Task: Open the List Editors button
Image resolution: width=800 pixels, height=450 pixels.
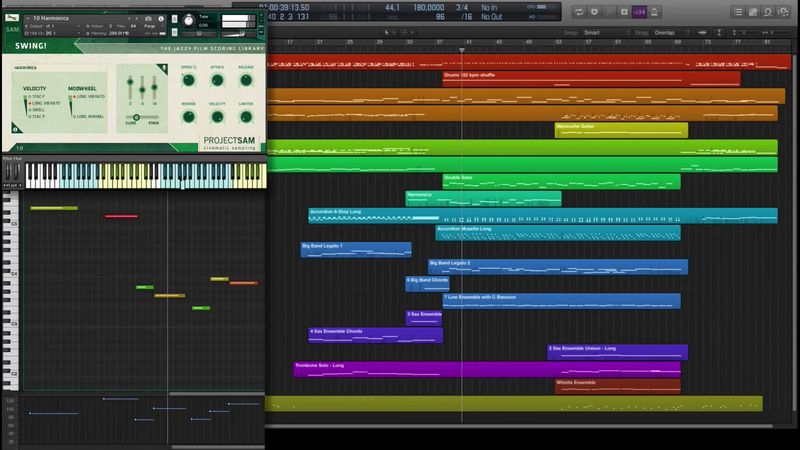Action: [x=738, y=12]
